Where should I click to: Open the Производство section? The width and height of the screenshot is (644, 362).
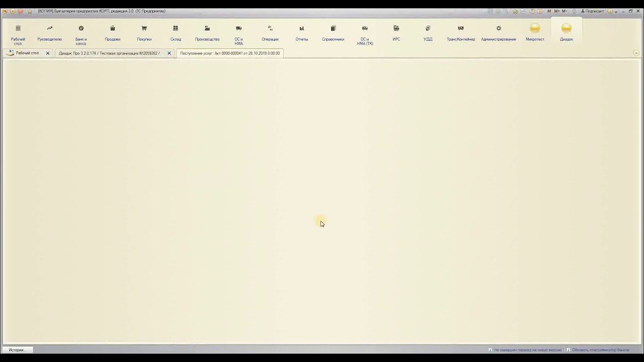pos(207,33)
